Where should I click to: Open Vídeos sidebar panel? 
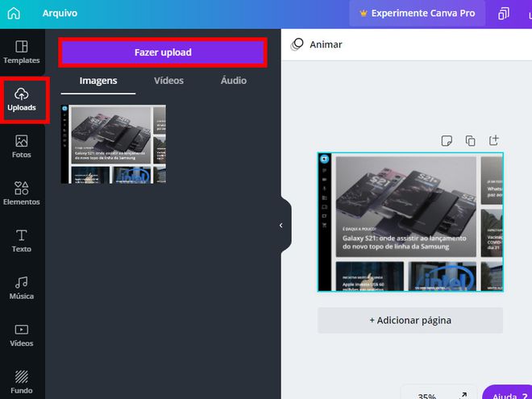click(22, 335)
